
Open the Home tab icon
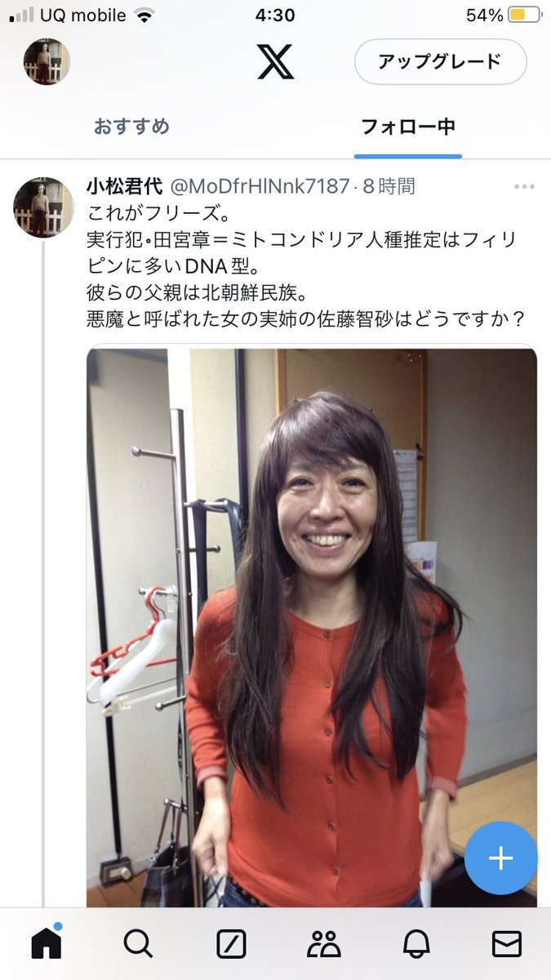tap(47, 943)
